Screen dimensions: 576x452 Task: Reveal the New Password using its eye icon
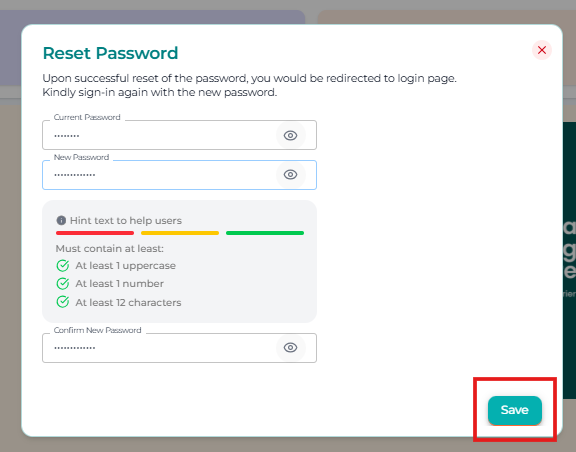click(290, 175)
